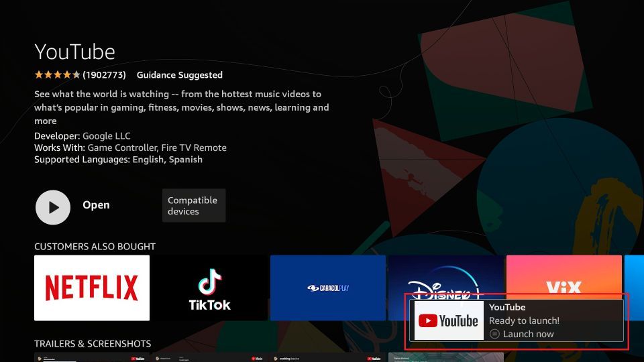The height and width of the screenshot is (362, 644).
Task: Click the app description starting 'See what the world'
Action: coord(182,107)
